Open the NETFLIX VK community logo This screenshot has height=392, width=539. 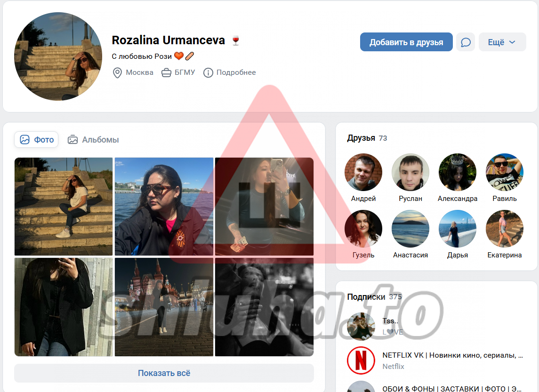pyautogui.click(x=361, y=360)
